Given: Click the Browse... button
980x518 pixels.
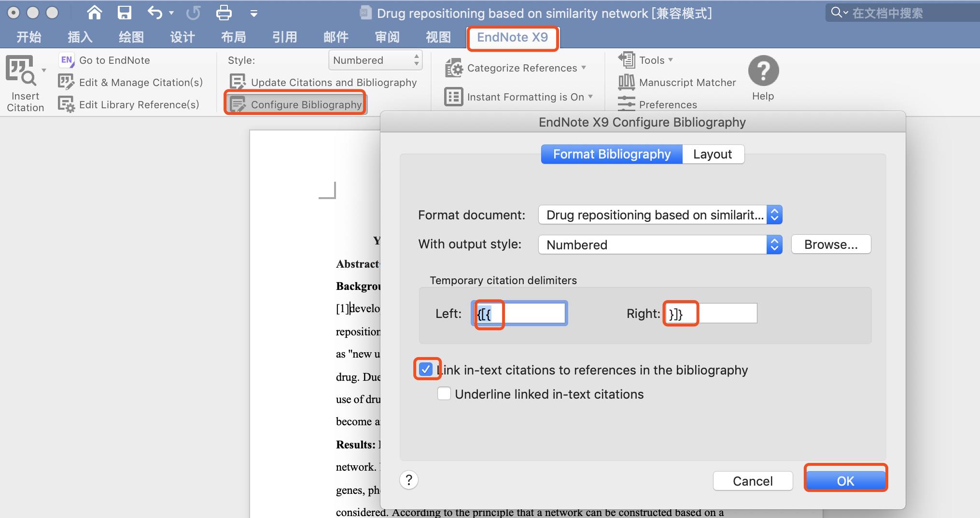Looking at the screenshot, I should (831, 245).
